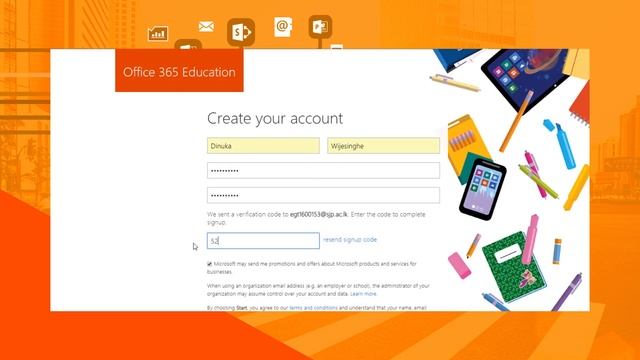Click the verification code input box

263,241
